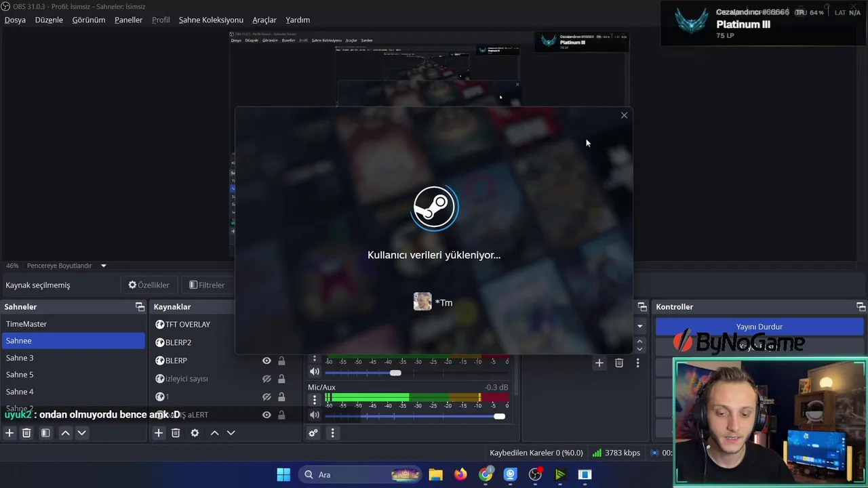Toggle the lock on the source named 1

pos(281,396)
